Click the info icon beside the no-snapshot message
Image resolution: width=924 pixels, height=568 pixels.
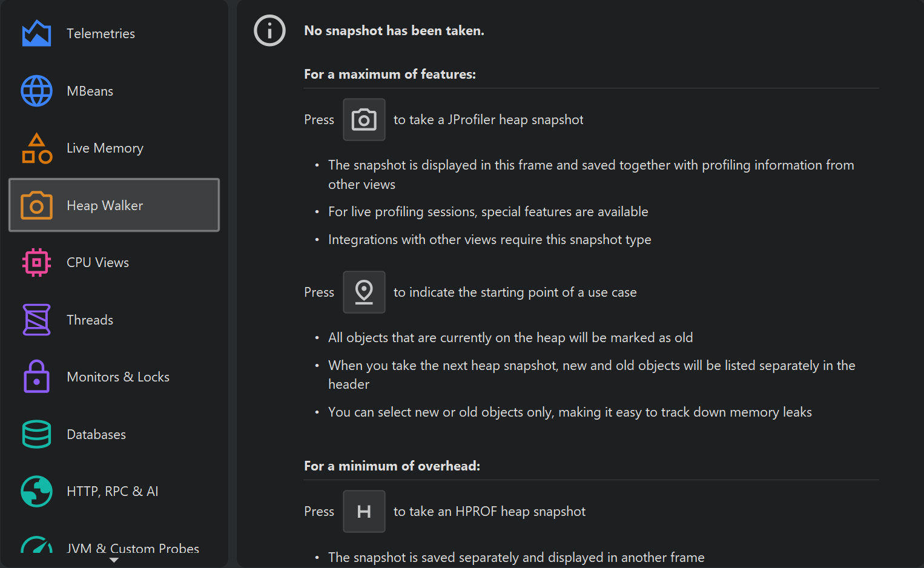point(269,30)
